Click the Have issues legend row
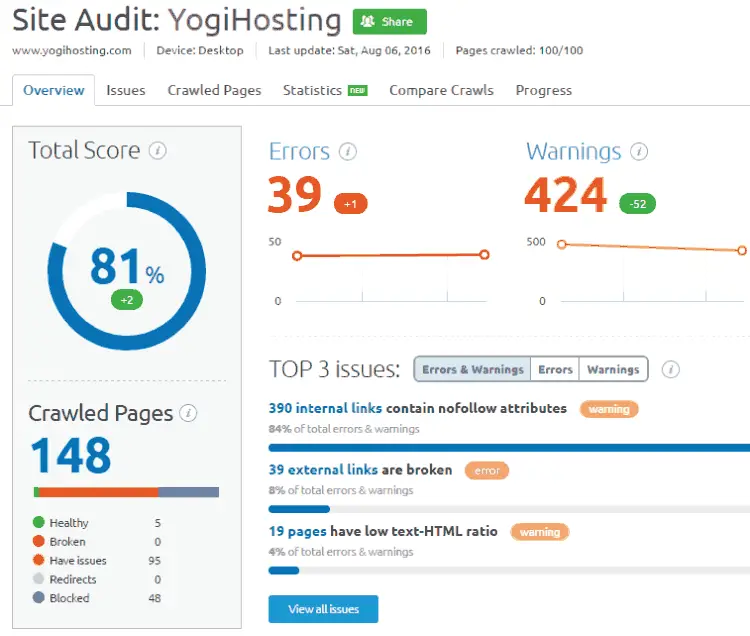 (x=97, y=560)
